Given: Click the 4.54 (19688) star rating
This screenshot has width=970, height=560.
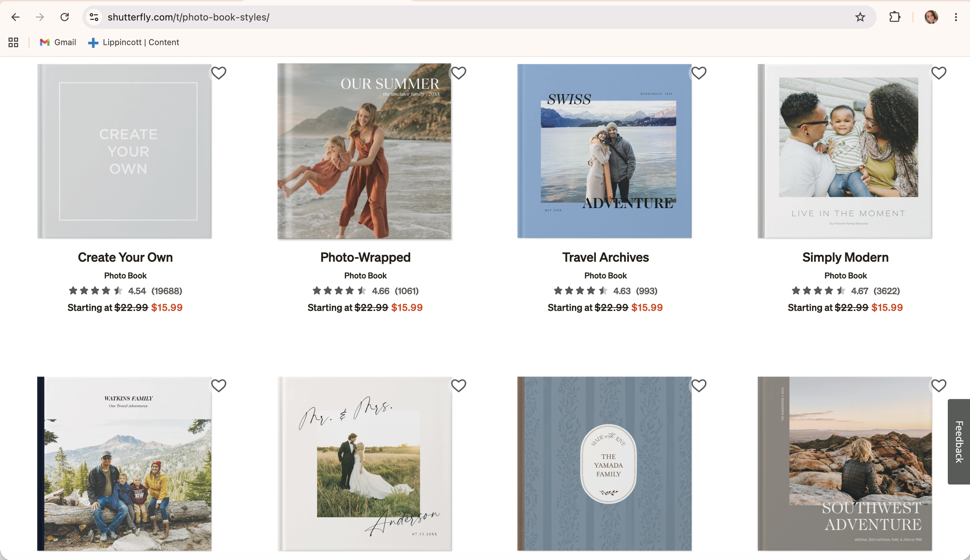Looking at the screenshot, I should coord(125,291).
